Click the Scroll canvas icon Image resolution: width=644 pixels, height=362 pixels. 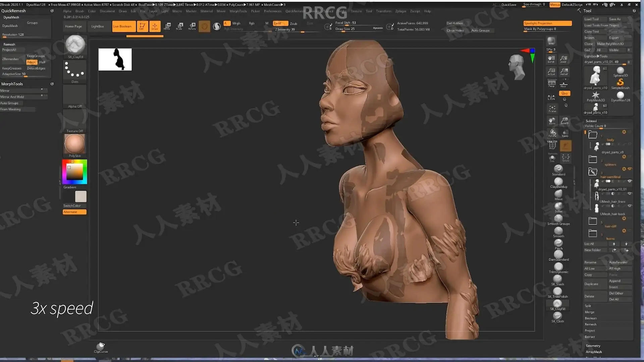551,59
